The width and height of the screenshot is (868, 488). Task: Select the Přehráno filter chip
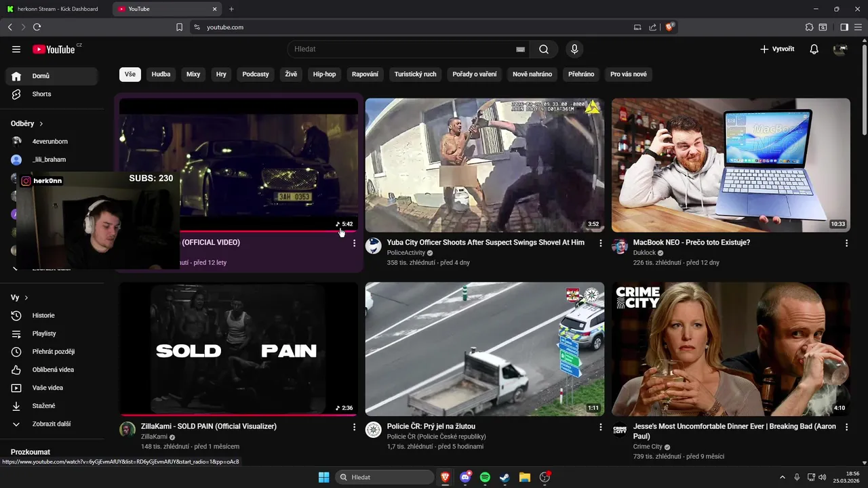[581, 75]
